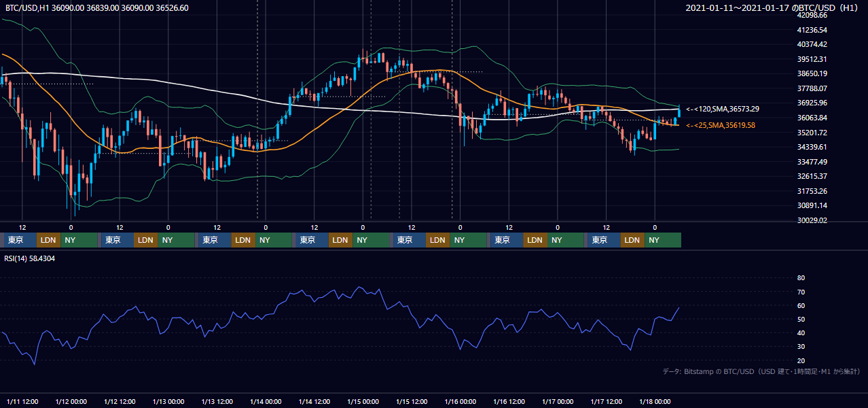The image size is (868, 408).
Task: Click time axis label 1/11 12:00
Action: pos(22,401)
